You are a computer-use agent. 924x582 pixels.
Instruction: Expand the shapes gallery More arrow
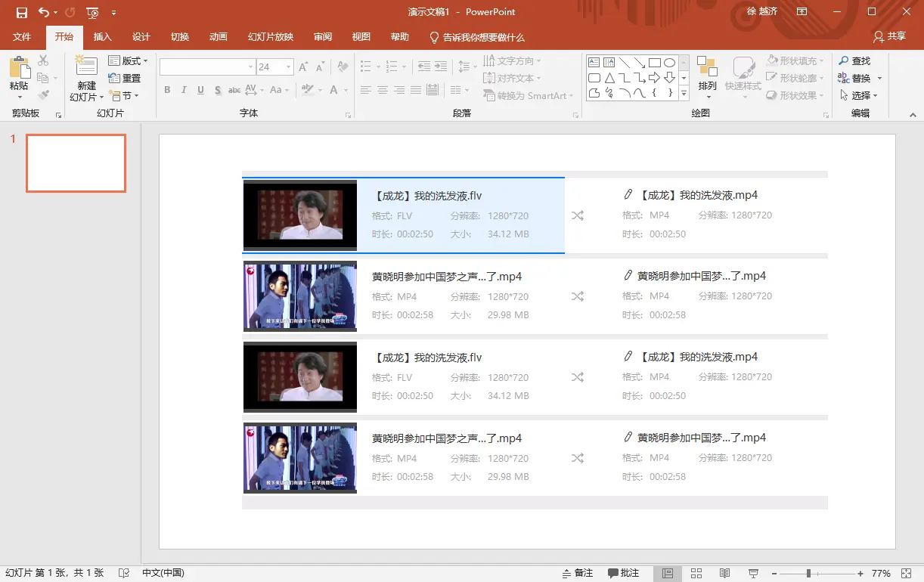[x=684, y=94]
